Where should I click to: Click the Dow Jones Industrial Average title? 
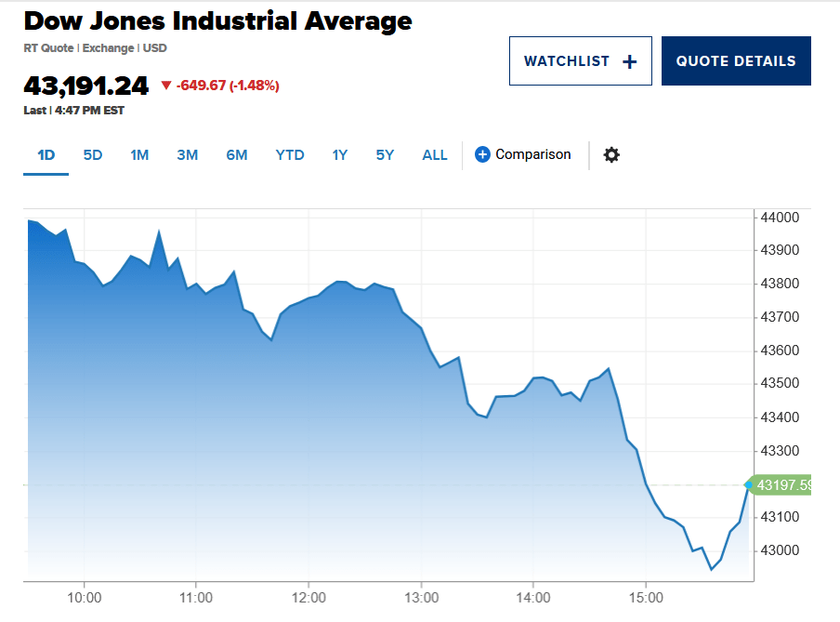[217, 21]
